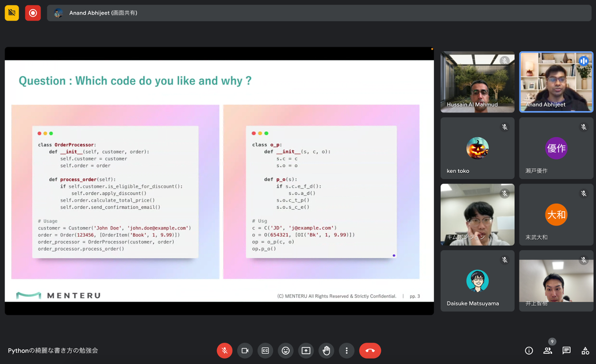Screen dimensions: 596x364
Task: Click the present screen icon
Action: click(306, 350)
